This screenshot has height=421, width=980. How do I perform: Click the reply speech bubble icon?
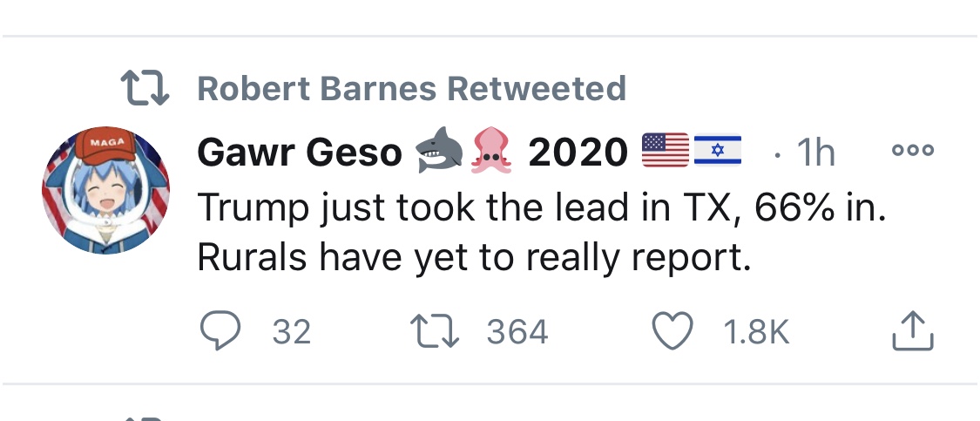coord(220,331)
